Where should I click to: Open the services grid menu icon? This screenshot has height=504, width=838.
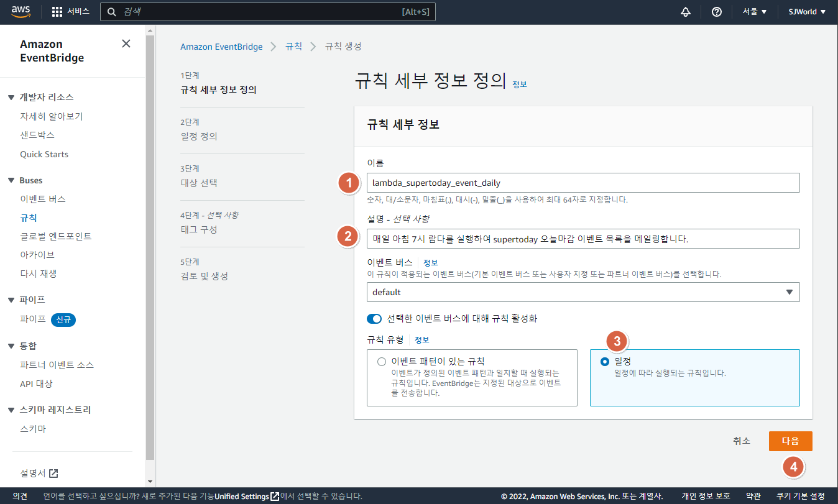[57, 12]
